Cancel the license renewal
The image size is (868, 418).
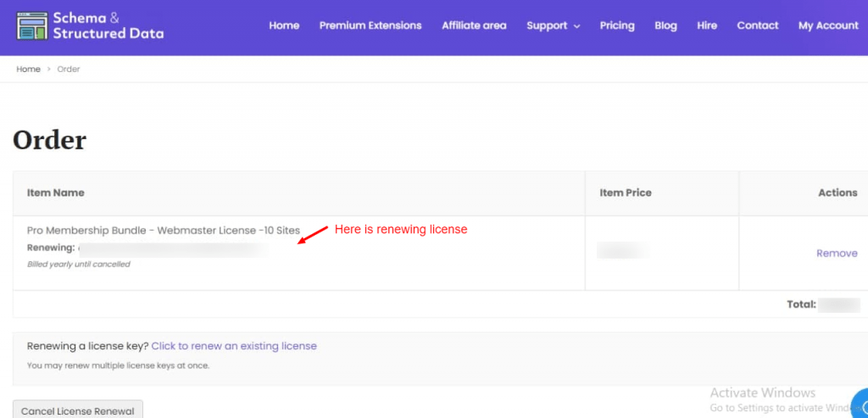pyautogui.click(x=77, y=410)
